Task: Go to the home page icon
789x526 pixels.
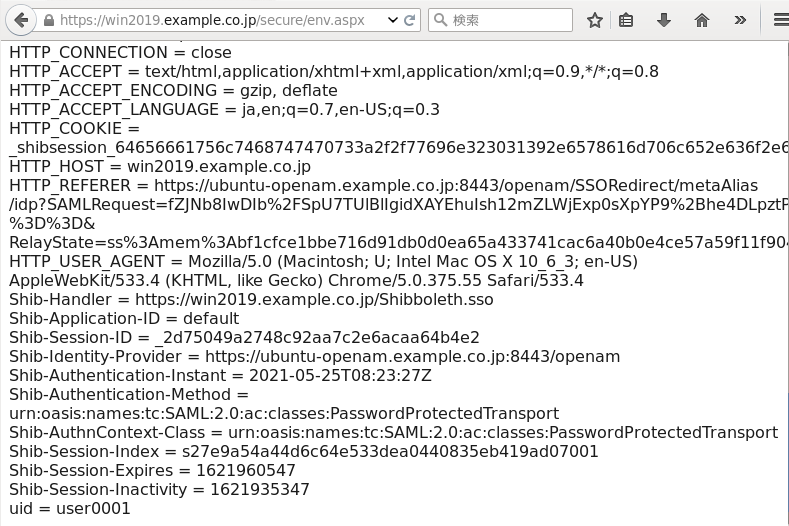Action: click(701, 20)
